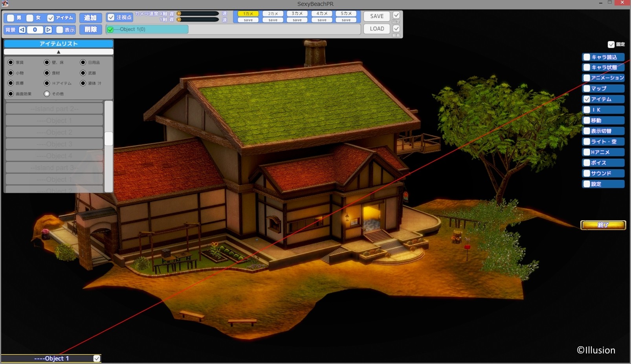Click save under 5カメ

[346, 20]
